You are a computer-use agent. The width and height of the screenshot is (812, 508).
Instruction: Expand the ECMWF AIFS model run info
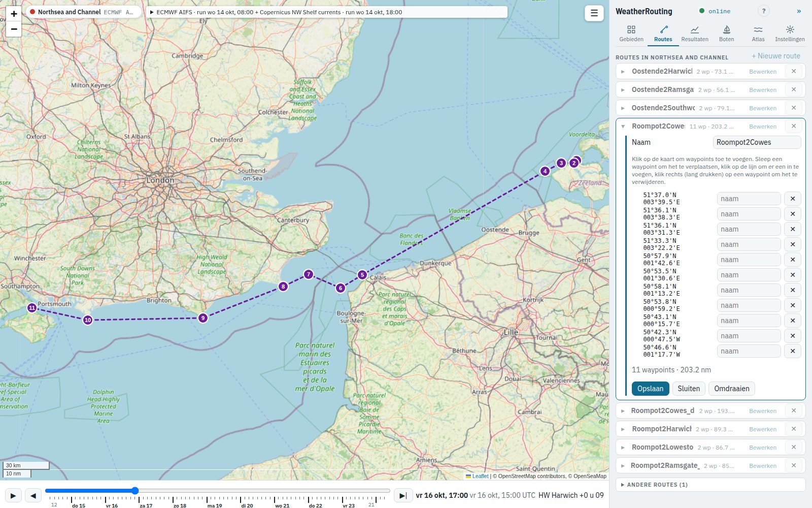pyautogui.click(x=327, y=12)
